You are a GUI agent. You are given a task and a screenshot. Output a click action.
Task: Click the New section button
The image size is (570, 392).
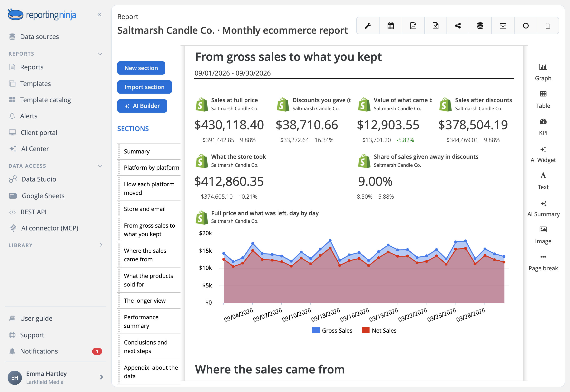[x=141, y=68]
